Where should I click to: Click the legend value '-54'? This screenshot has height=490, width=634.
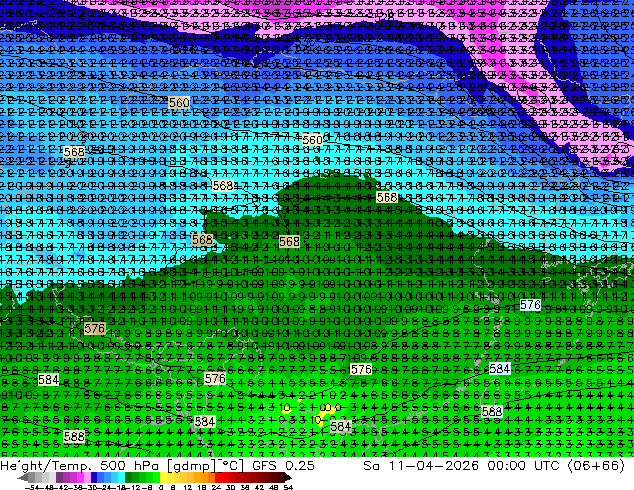point(32,488)
